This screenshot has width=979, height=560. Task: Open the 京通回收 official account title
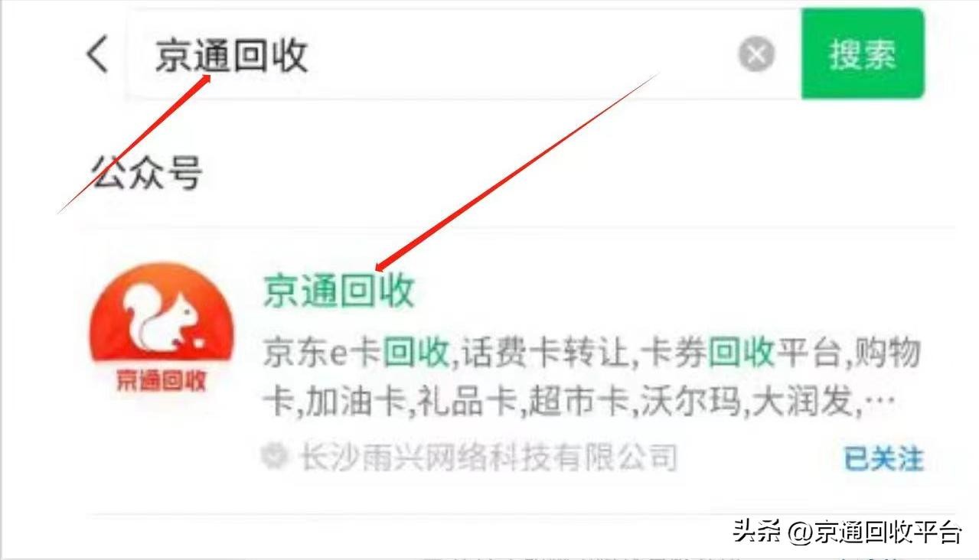tap(338, 291)
